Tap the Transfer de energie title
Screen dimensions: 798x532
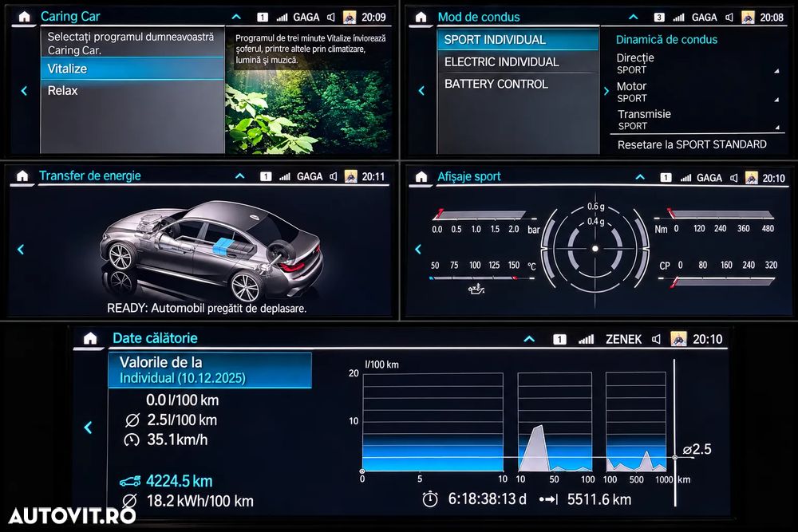(x=90, y=176)
